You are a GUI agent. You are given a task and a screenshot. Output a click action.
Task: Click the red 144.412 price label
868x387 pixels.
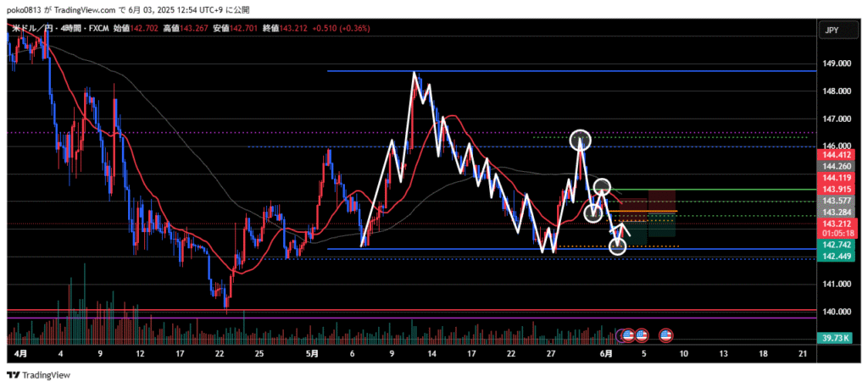[836, 155]
